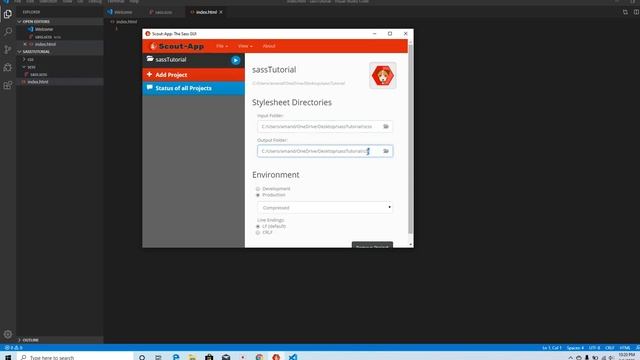This screenshot has height=360, width=640.
Task: Click the Scout-App vertical scrollbar
Action: (x=411, y=139)
